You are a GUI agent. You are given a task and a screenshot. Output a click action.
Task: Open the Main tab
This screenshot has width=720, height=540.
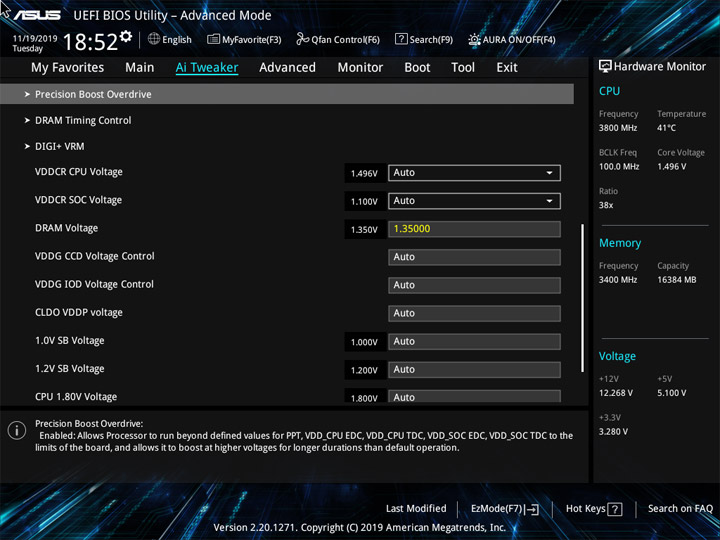[x=140, y=68]
